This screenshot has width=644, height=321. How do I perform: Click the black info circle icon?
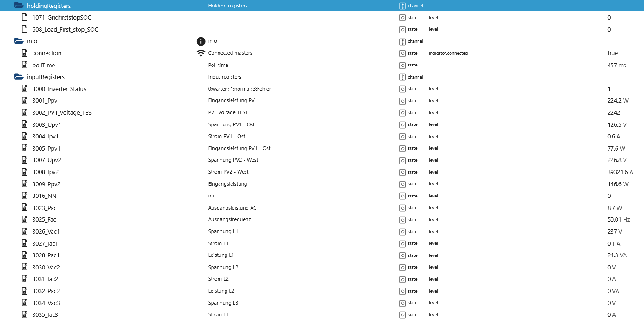click(x=201, y=41)
